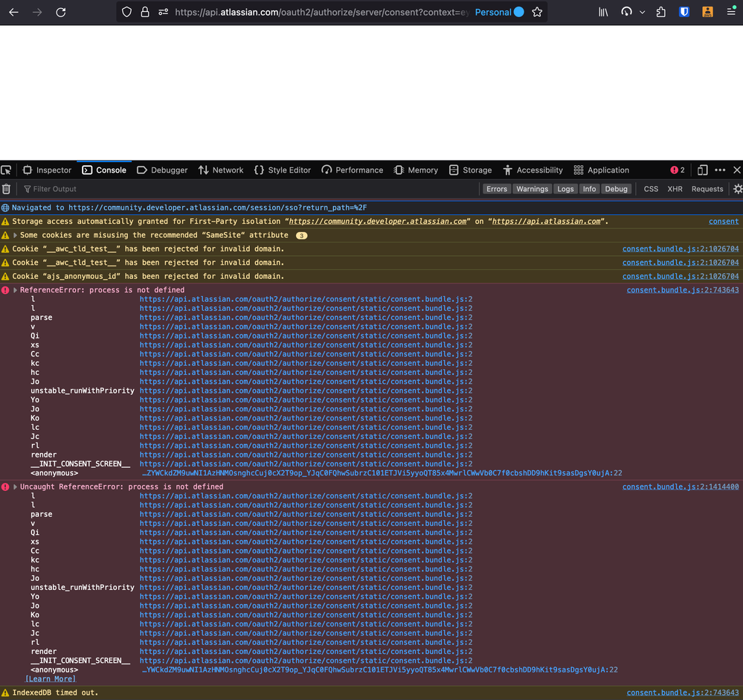Screen dimensions: 743x700
Task: Open consent.bundle.js:2:1414400 source link
Action: point(681,487)
